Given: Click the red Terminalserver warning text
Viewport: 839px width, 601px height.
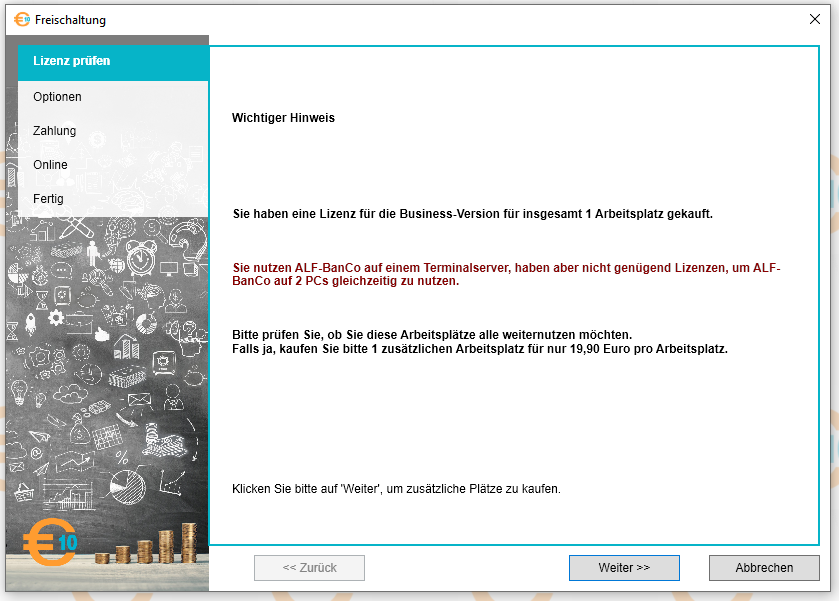Looking at the screenshot, I should (x=505, y=275).
